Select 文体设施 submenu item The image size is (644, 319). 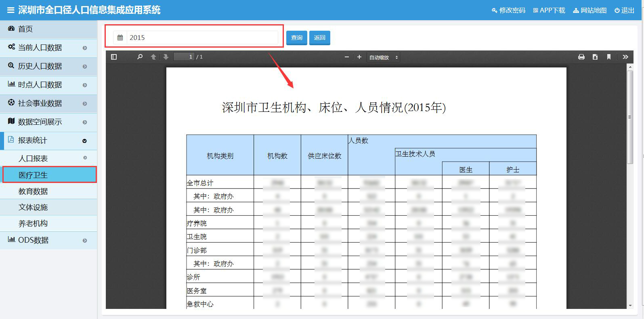click(x=48, y=207)
